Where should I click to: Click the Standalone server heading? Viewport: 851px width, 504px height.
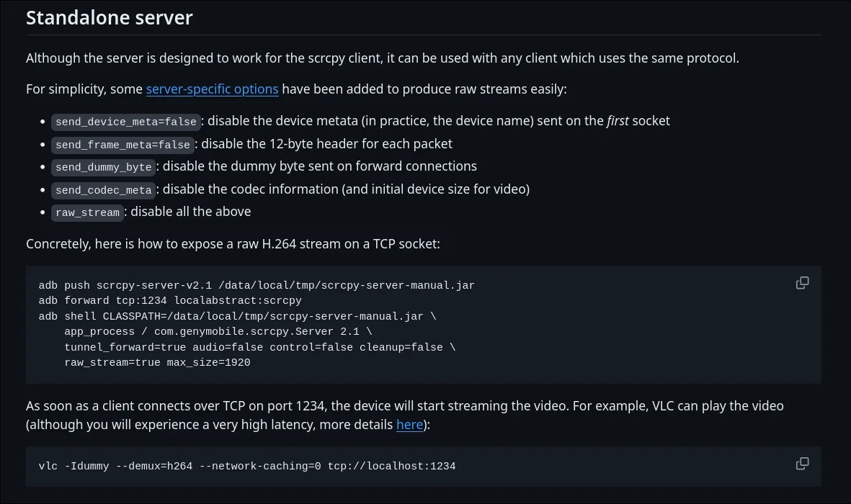[x=109, y=17]
